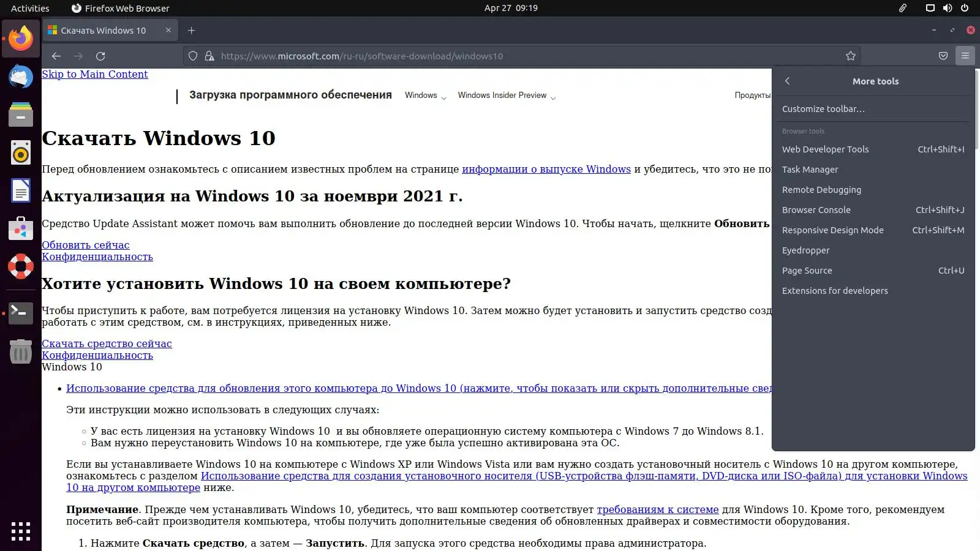This screenshot has height=551, width=980.
Task: Open the clock and calendar menu
Action: tap(511, 8)
